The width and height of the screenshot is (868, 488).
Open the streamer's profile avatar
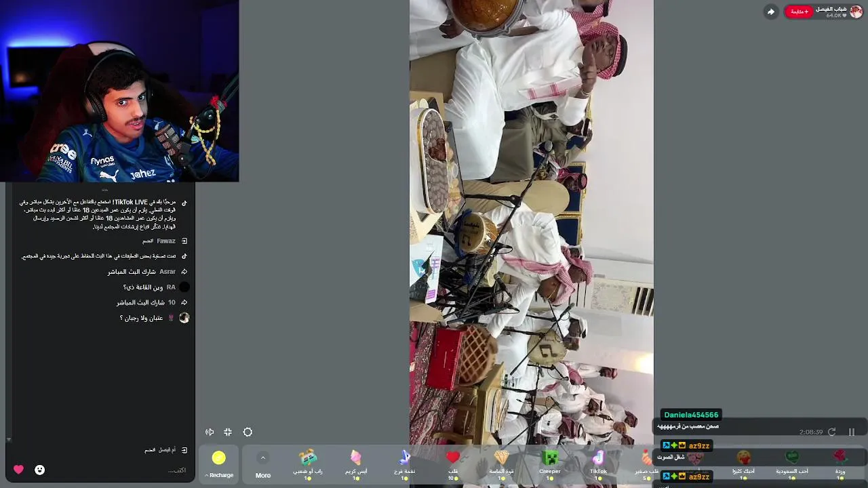click(856, 12)
